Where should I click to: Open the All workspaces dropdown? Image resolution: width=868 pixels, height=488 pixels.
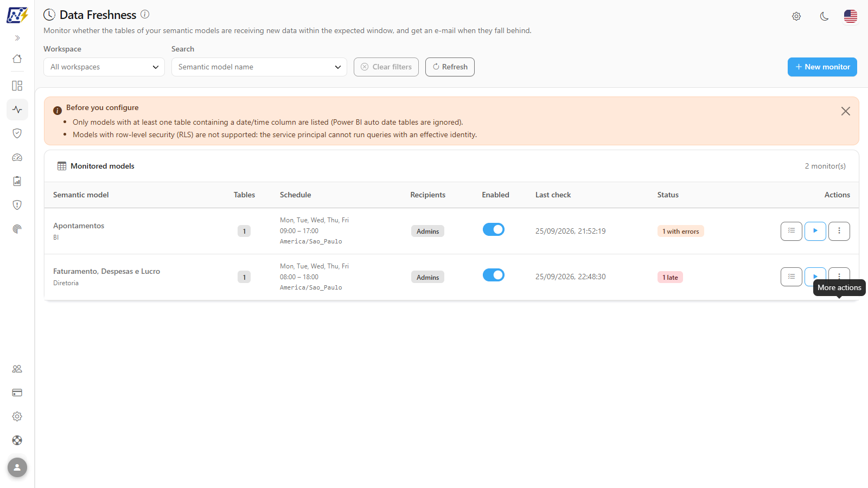(104, 67)
